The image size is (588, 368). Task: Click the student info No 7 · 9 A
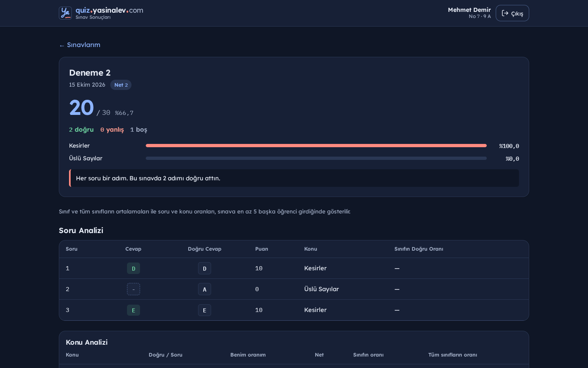coord(480,16)
